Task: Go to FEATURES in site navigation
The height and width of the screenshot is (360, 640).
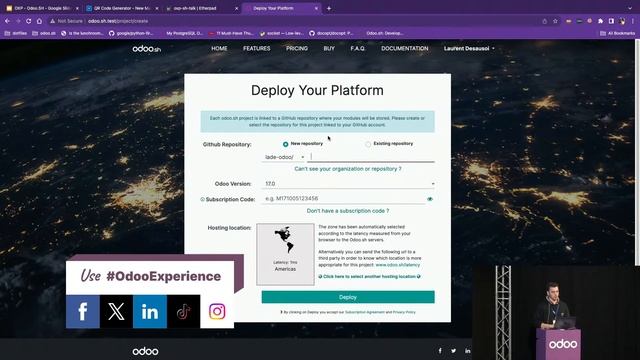Action: [x=257, y=49]
